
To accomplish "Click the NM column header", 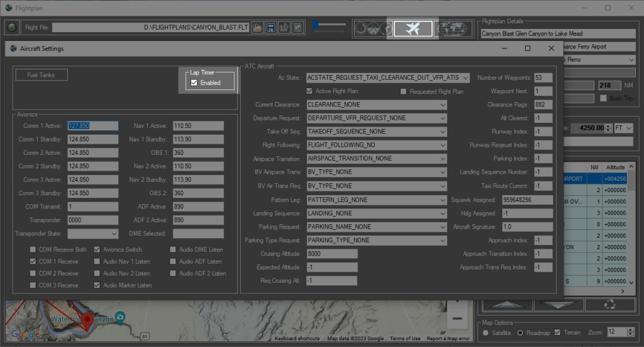I will 594,168.
